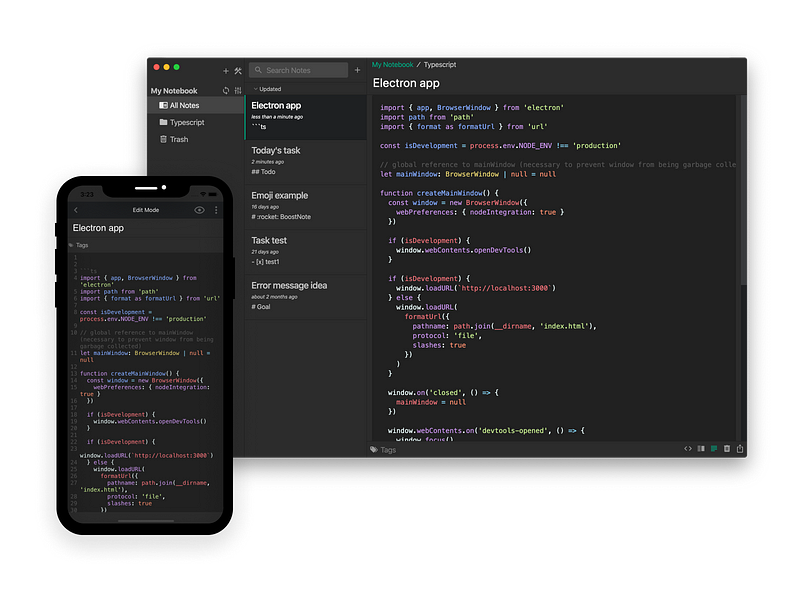Toggle preview with phone eye icon
This screenshot has height=600, width=800.
coord(199,210)
